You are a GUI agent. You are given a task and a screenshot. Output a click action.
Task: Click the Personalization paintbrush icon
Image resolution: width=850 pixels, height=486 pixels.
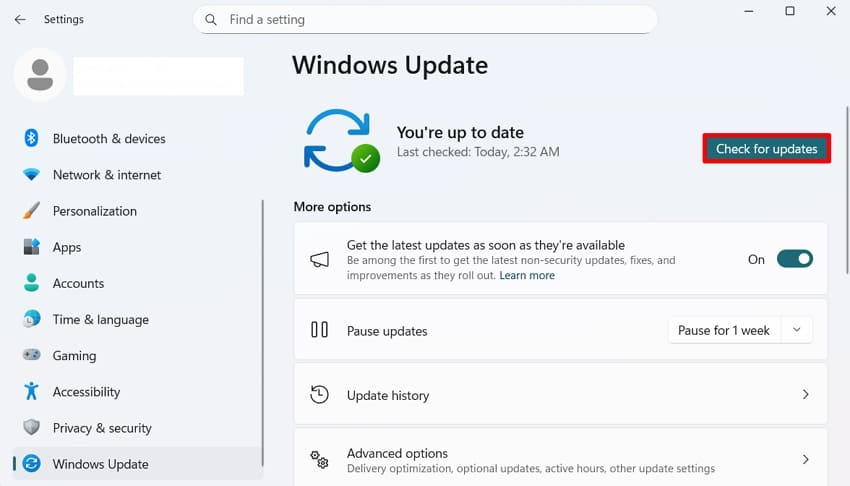(x=31, y=211)
